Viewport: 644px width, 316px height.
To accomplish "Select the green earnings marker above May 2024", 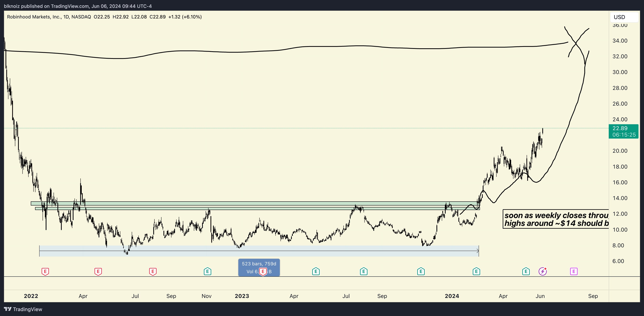I will [x=526, y=271].
